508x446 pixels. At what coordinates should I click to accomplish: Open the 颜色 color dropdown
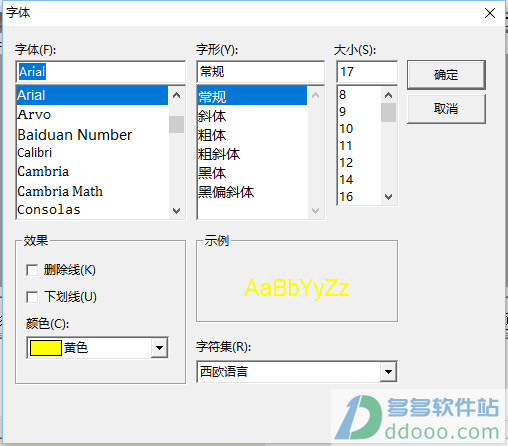tap(159, 348)
